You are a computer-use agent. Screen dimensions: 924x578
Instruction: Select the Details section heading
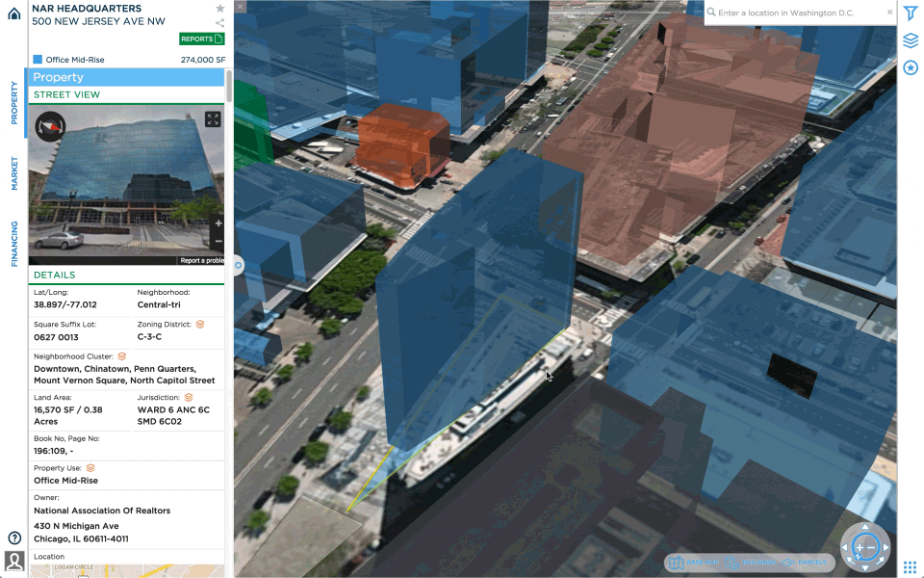54,275
